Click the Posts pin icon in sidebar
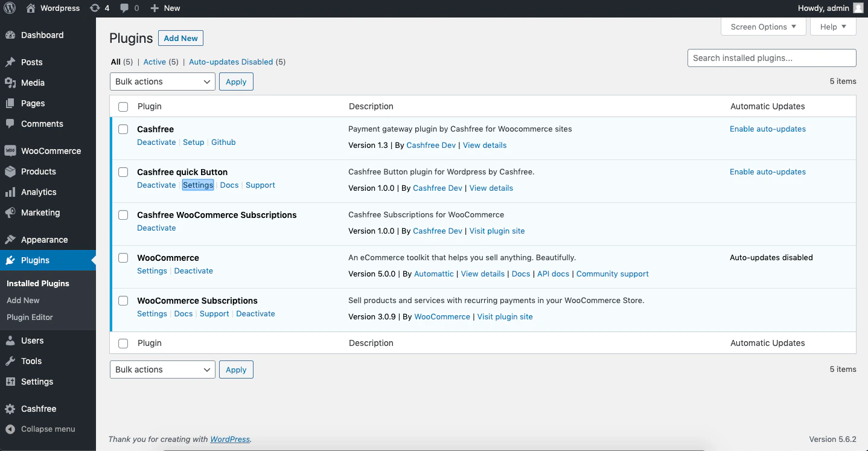 pyautogui.click(x=10, y=62)
